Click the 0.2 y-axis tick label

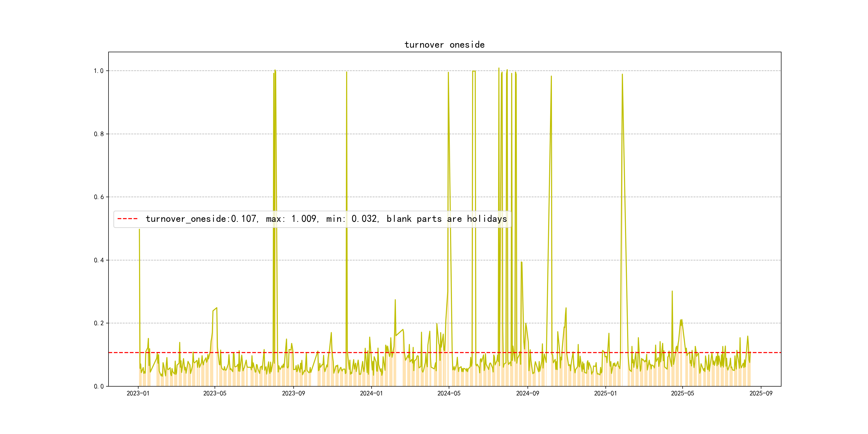[x=98, y=323]
